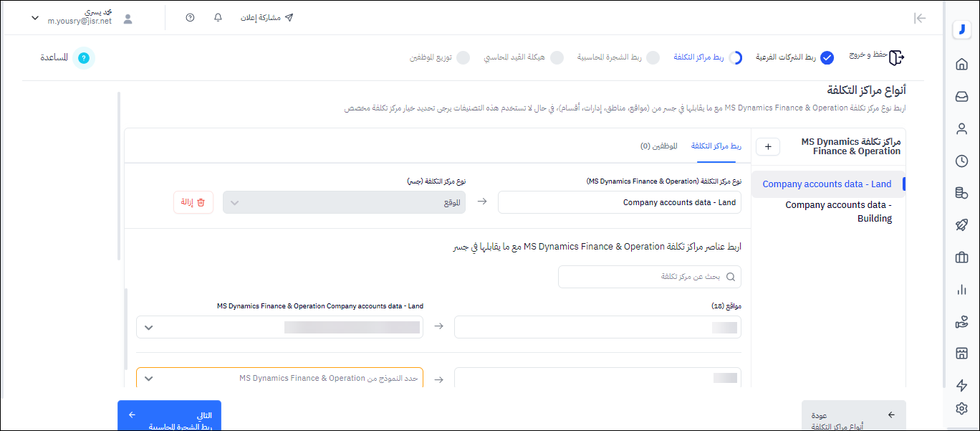This screenshot has width=980, height=431.
Task: Expand the Company accounts data - Land dropdown
Action: tap(279, 327)
